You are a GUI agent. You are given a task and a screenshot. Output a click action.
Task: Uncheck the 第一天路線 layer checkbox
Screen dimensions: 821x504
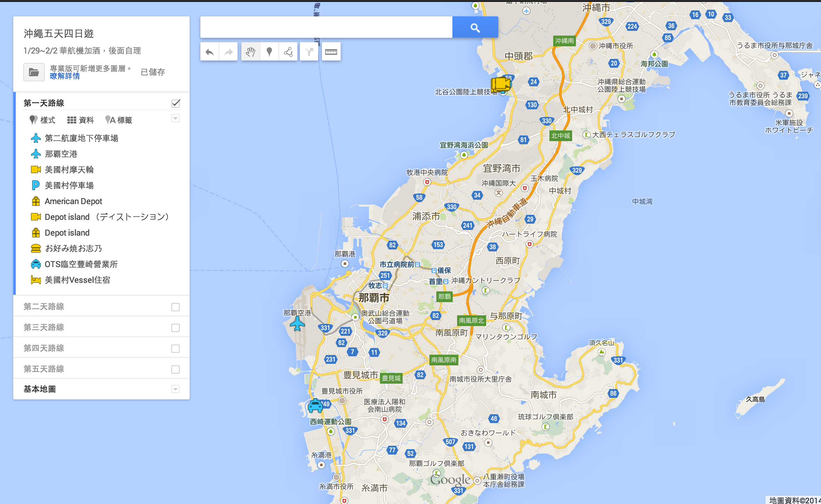[x=176, y=103]
